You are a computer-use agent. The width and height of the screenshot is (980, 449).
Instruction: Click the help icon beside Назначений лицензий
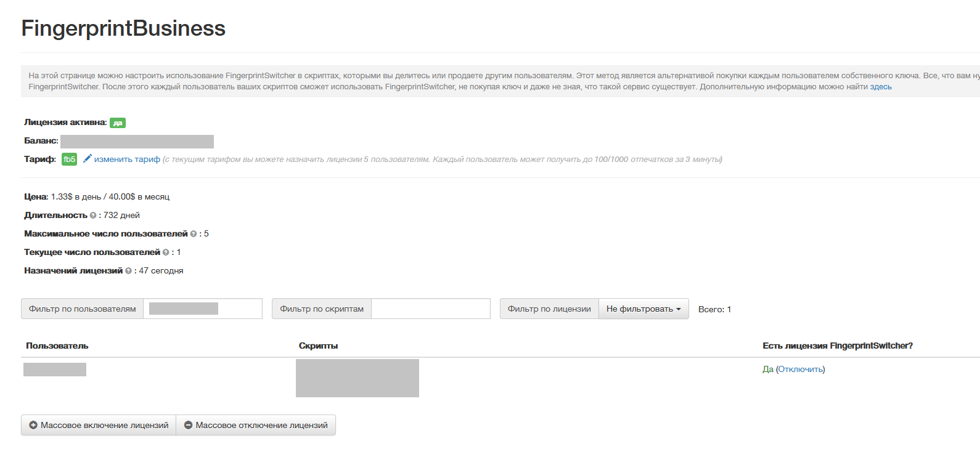[128, 271]
